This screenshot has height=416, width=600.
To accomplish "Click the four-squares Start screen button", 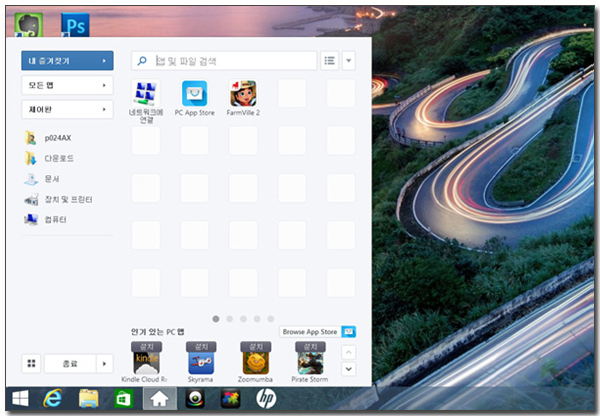I will pos(31,363).
